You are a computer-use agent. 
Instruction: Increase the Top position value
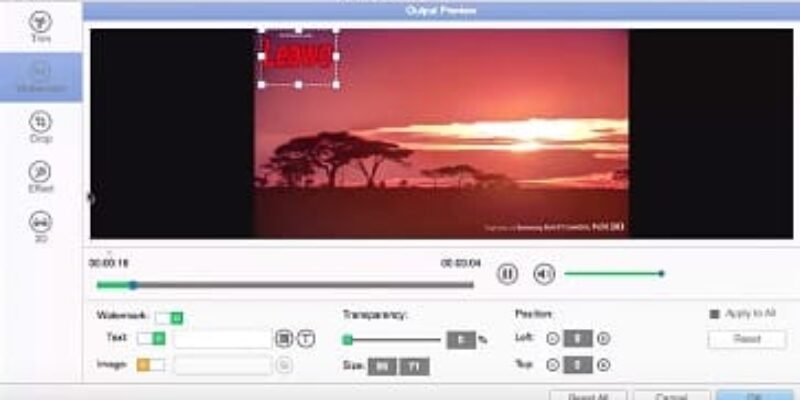pyautogui.click(x=604, y=365)
